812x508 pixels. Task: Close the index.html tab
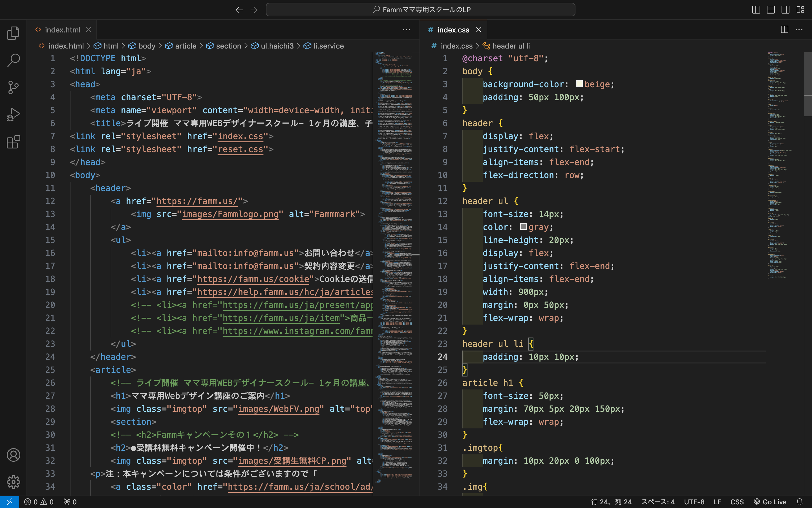tap(88, 30)
